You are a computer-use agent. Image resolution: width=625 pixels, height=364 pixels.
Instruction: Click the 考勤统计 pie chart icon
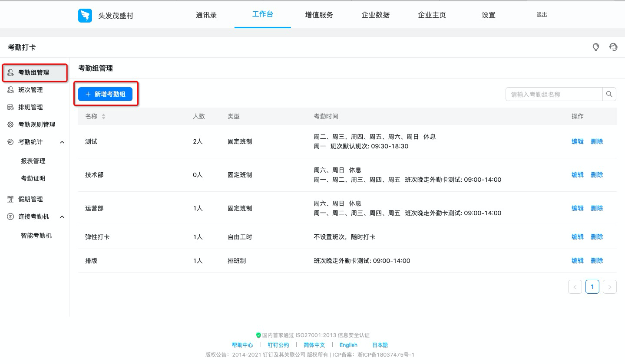point(10,142)
